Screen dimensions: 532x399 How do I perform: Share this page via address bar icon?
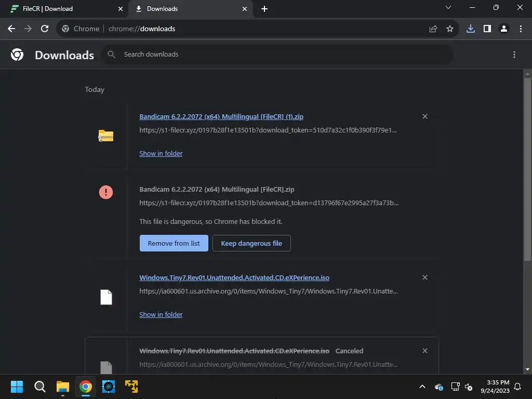(x=433, y=29)
